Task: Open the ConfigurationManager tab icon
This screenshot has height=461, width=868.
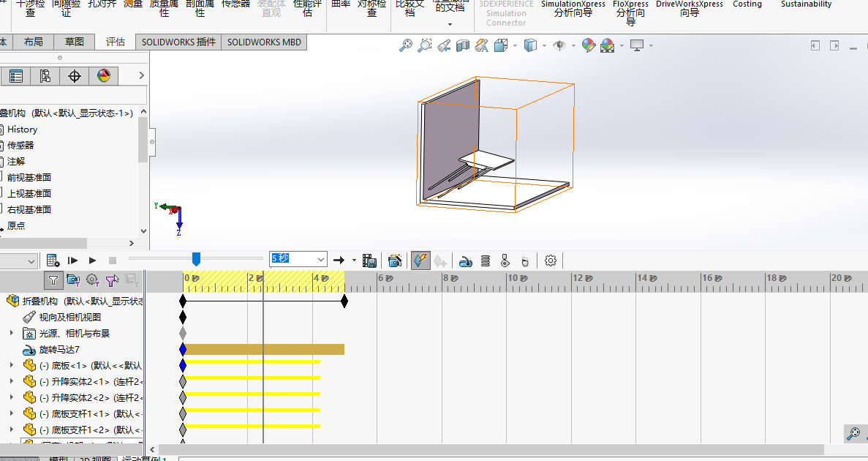Action: click(45, 76)
